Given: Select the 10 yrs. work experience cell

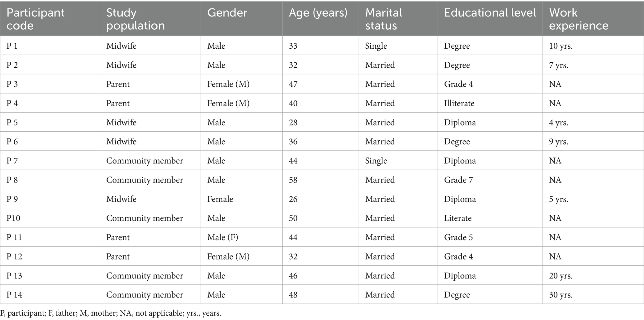Looking at the screenshot, I should [x=593, y=46].
